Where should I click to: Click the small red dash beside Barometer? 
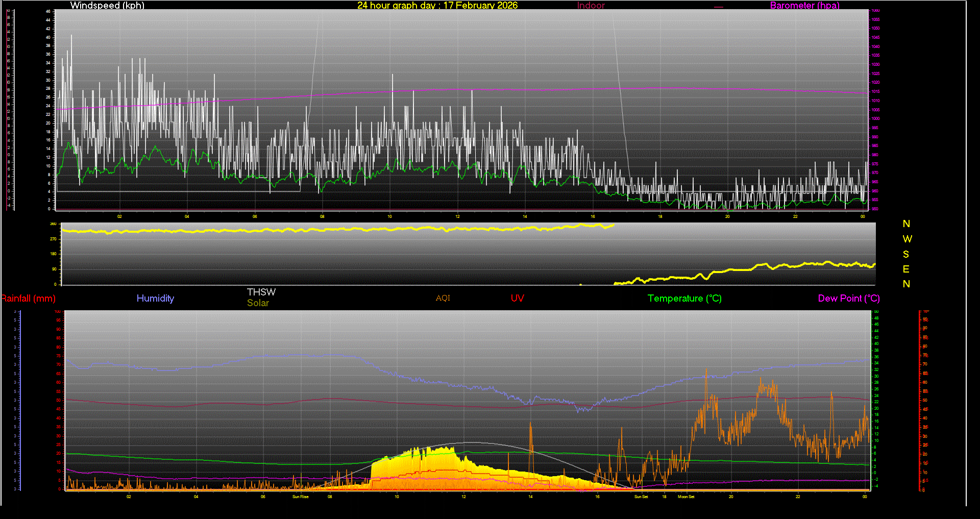(x=719, y=7)
